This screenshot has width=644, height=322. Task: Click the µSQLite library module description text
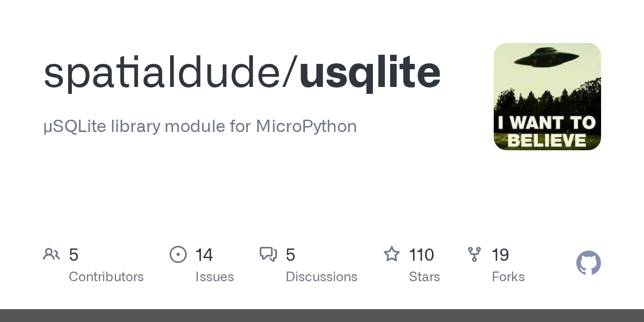[x=200, y=127]
